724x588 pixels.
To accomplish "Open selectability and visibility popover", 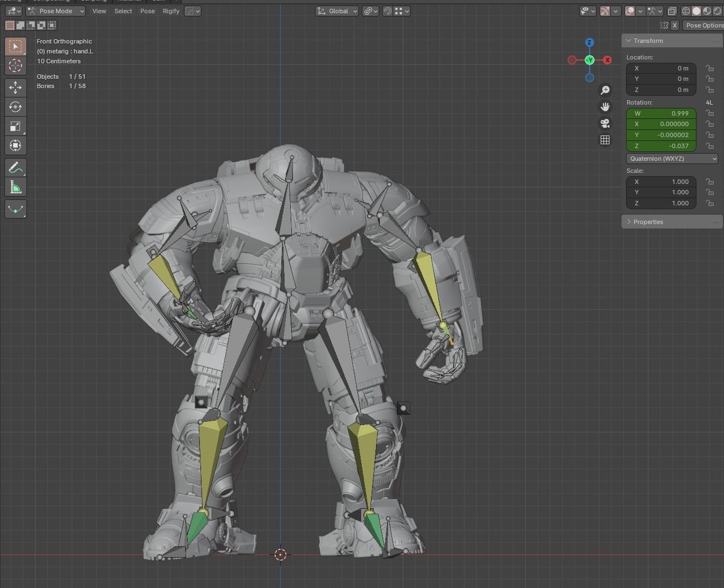I will (588, 11).
